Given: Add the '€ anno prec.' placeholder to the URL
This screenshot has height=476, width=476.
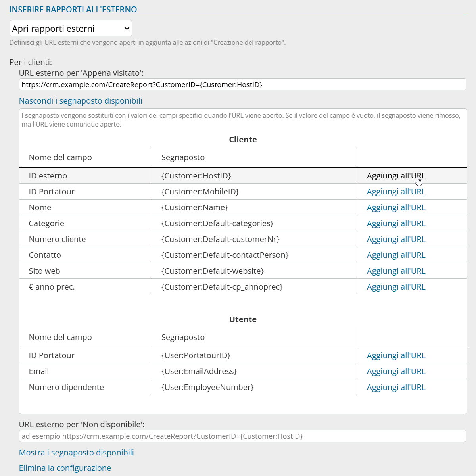Looking at the screenshot, I should pyautogui.click(x=396, y=287).
